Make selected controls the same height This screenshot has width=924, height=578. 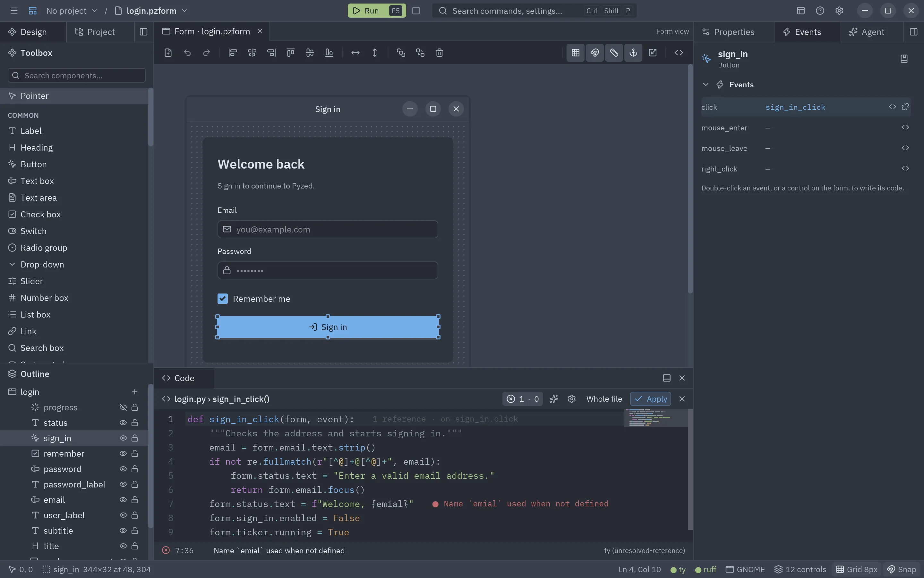pos(374,53)
